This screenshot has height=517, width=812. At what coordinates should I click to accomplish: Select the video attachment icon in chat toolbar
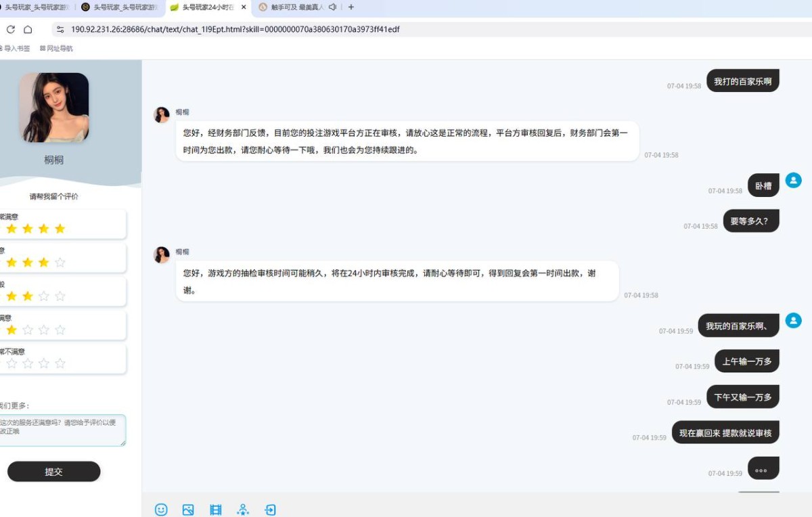tap(215, 510)
